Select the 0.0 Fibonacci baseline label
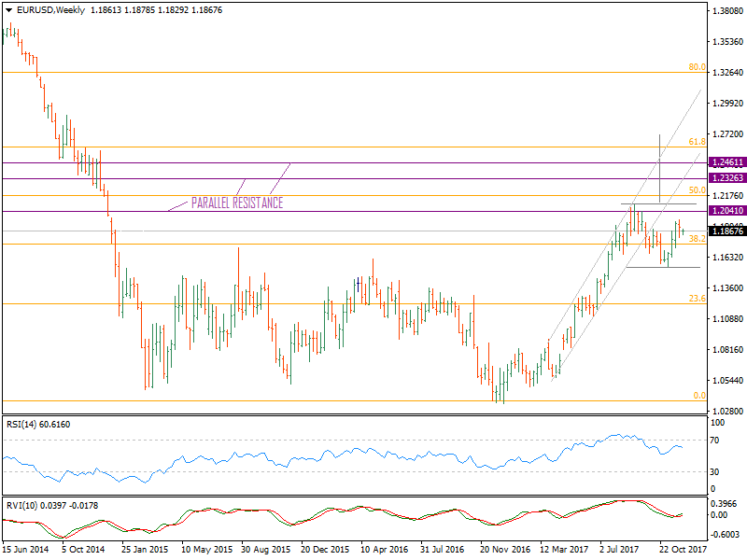Viewport: 747px width, 560px height. [698, 395]
